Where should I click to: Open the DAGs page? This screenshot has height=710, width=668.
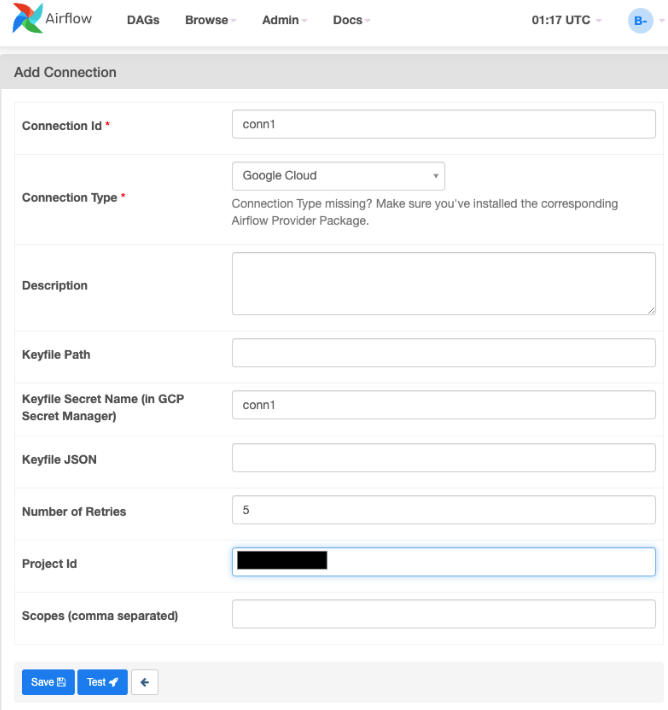point(143,20)
